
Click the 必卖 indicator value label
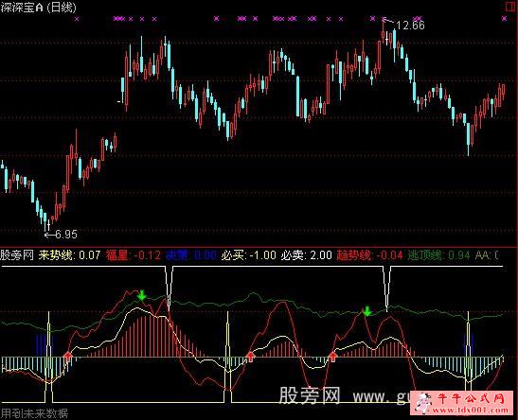click(306, 255)
